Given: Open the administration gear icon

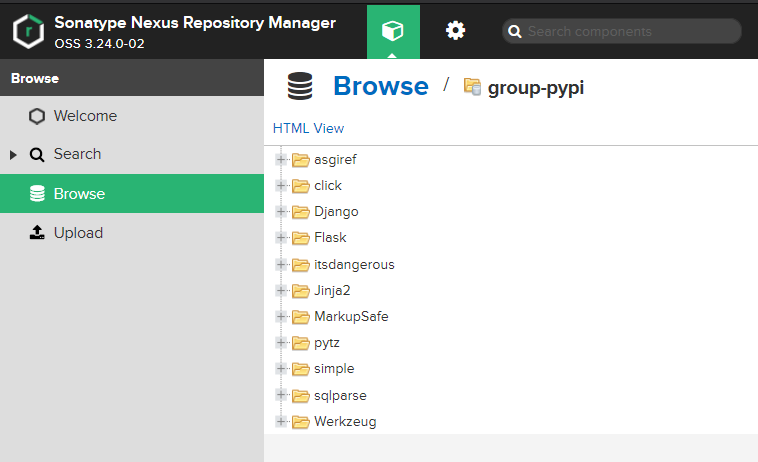Looking at the screenshot, I should coord(455,31).
